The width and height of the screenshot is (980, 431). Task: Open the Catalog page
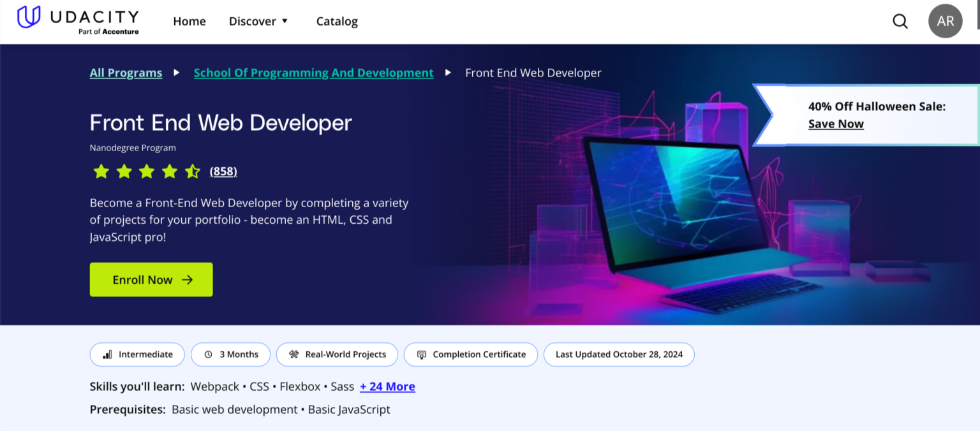(337, 20)
